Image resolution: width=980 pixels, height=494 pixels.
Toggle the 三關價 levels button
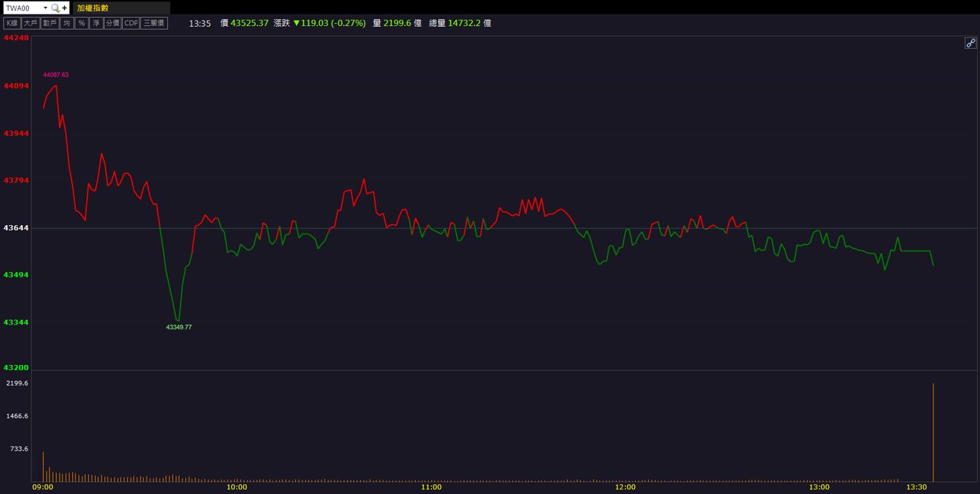tap(154, 23)
